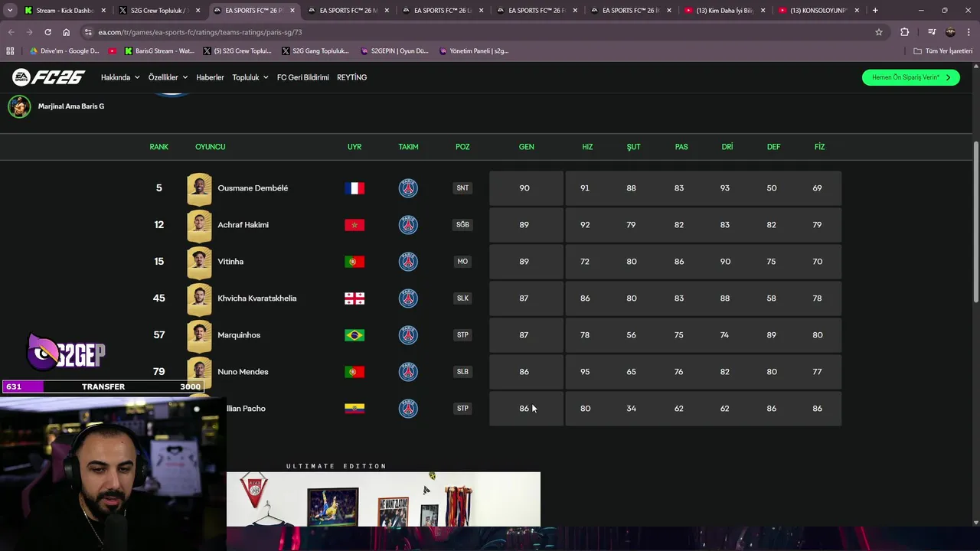Image resolution: width=980 pixels, height=551 pixels.
Task: Open the Drive'ım - Google bookmark
Action: (x=64, y=51)
